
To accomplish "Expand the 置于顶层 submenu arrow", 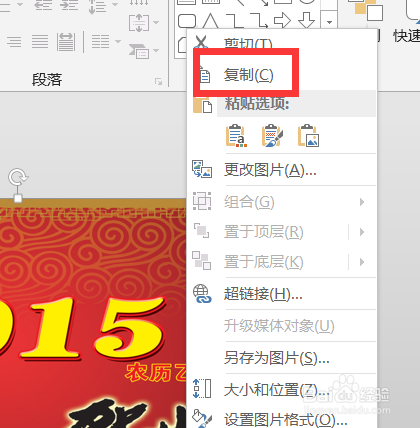I will [x=362, y=232].
